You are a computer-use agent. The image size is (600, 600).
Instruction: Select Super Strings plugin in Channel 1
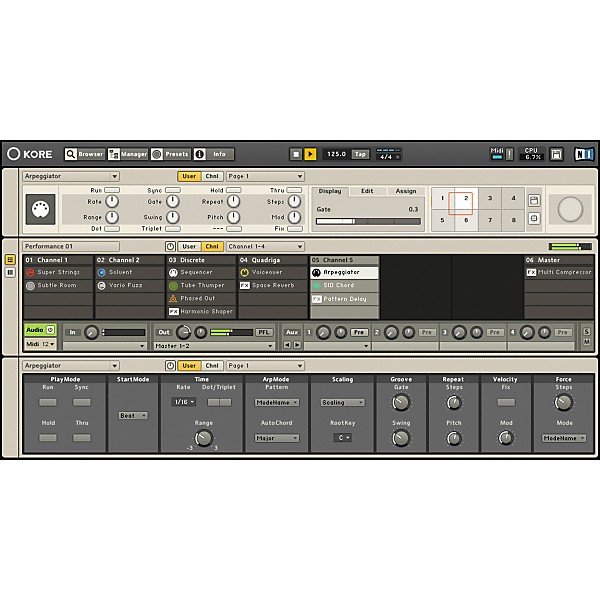(x=58, y=272)
